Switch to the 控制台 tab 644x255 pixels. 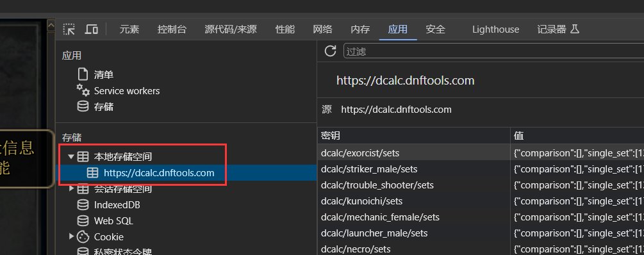tap(172, 29)
